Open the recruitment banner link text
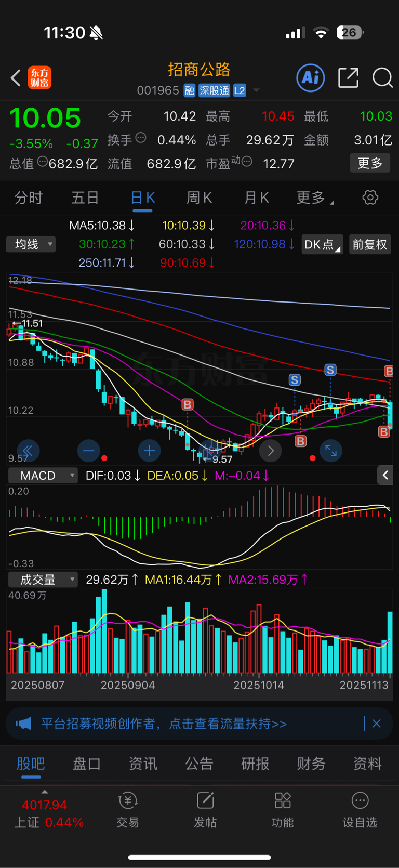This screenshot has height=868, width=399. click(x=164, y=724)
